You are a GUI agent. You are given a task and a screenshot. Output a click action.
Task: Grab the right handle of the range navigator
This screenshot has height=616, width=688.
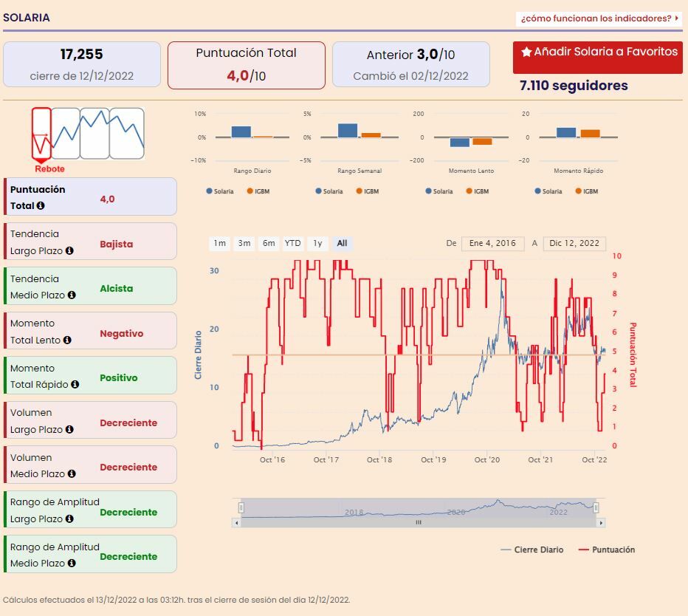[x=596, y=507]
